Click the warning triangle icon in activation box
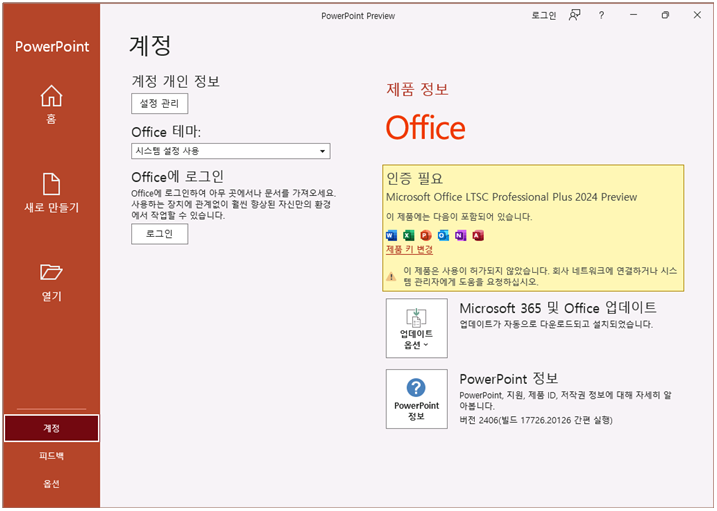 click(391, 276)
